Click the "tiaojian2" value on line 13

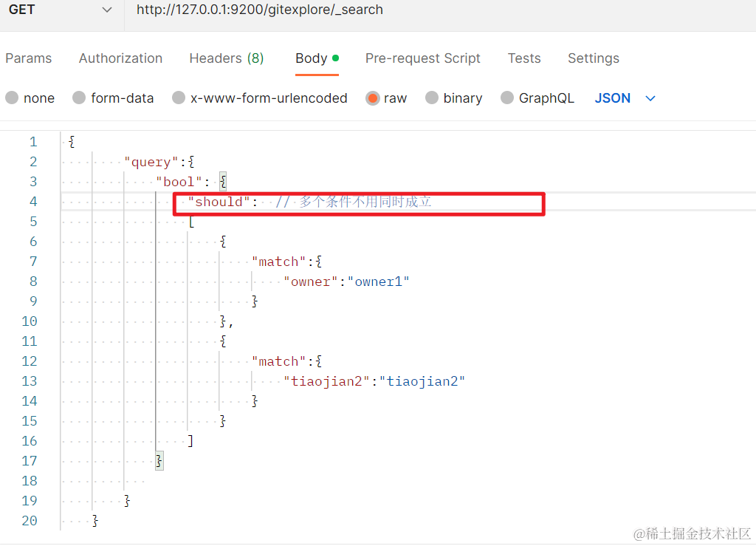pos(422,381)
